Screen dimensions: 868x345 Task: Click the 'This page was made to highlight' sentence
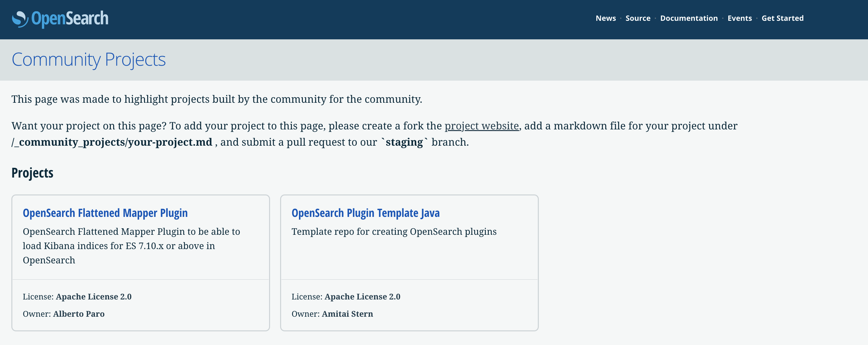click(x=217, y=99)
